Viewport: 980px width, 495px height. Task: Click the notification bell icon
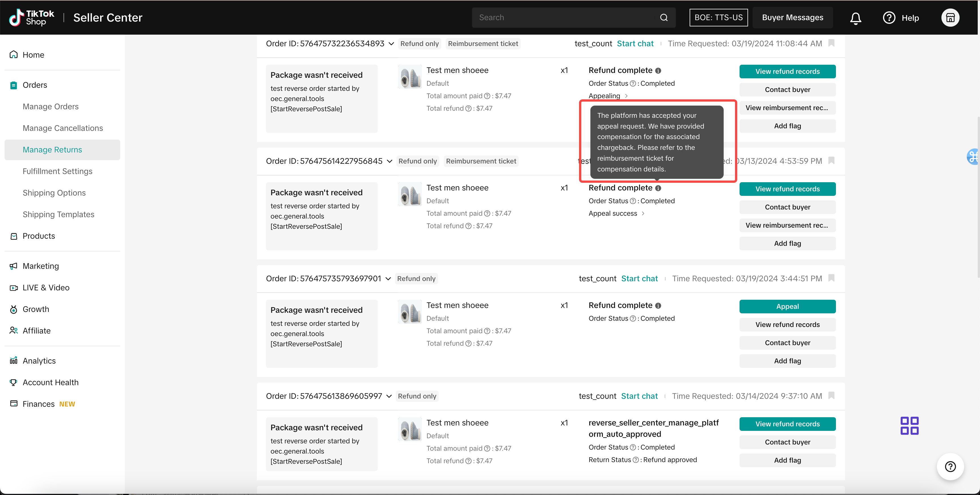[856, 18]
